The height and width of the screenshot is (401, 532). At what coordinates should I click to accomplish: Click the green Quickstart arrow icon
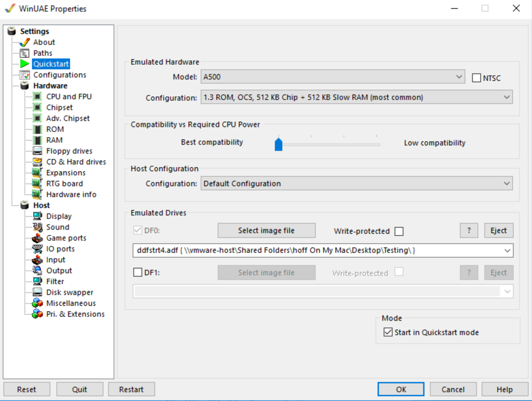pyautogui.click(x=24, y=64)
